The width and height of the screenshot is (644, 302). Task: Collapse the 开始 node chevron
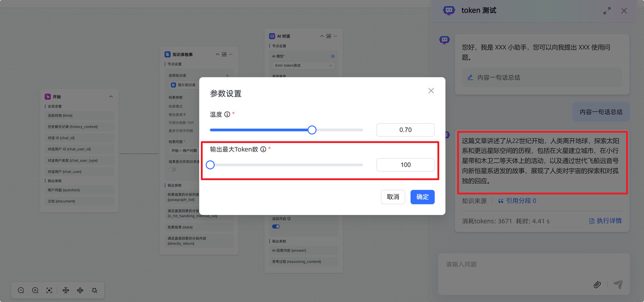coord(111,97)
